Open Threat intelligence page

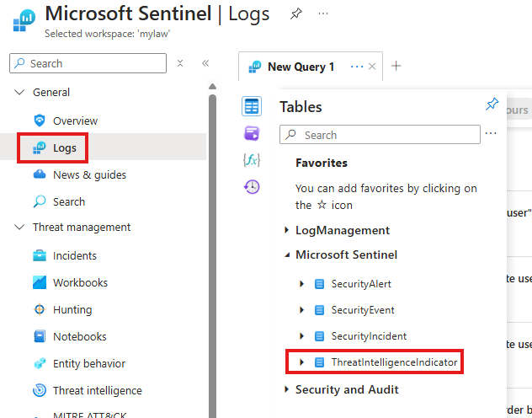coord(98,390)
